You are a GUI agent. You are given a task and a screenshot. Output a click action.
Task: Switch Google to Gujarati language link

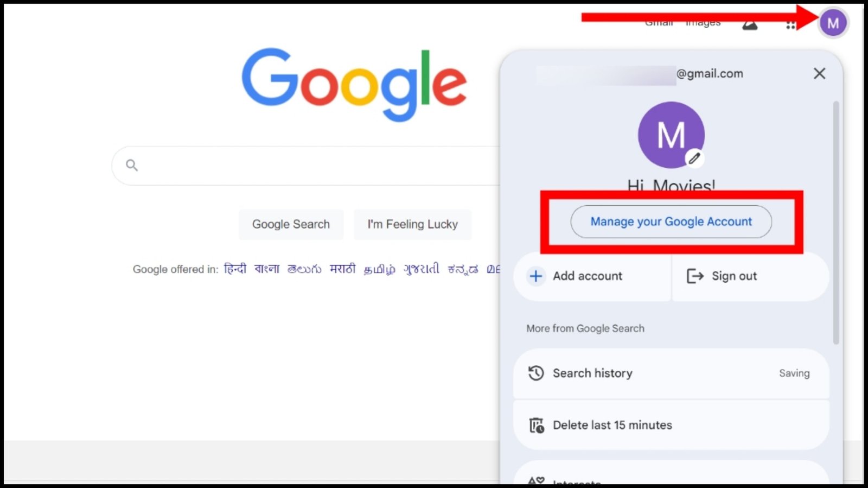[x=421, y=269]
